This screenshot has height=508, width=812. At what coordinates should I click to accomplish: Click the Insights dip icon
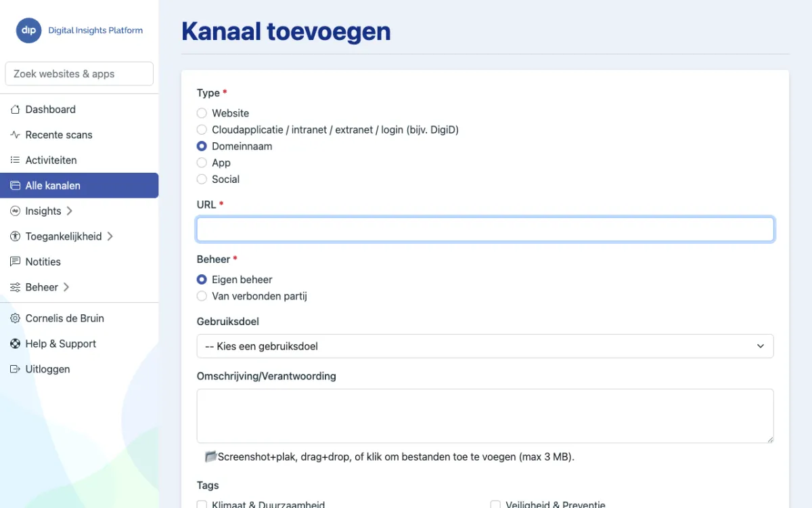tap(15, 211)
